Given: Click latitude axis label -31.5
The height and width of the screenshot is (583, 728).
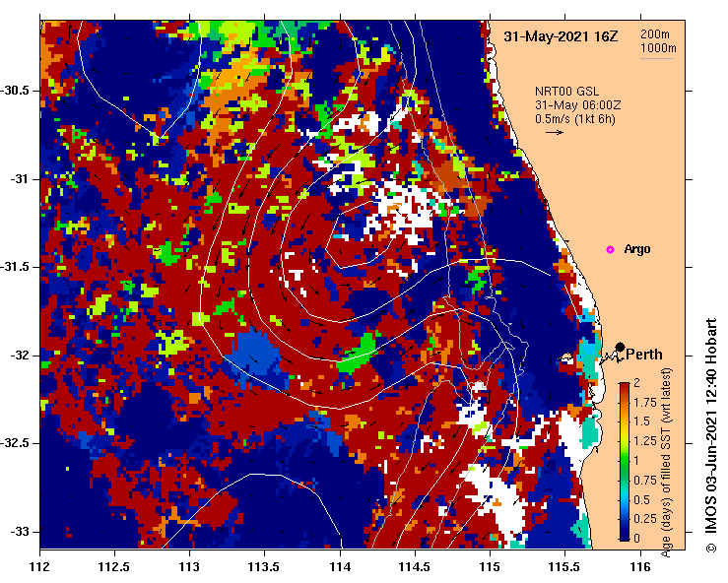Looking at the screenshot, I should (x=15, y=267).
